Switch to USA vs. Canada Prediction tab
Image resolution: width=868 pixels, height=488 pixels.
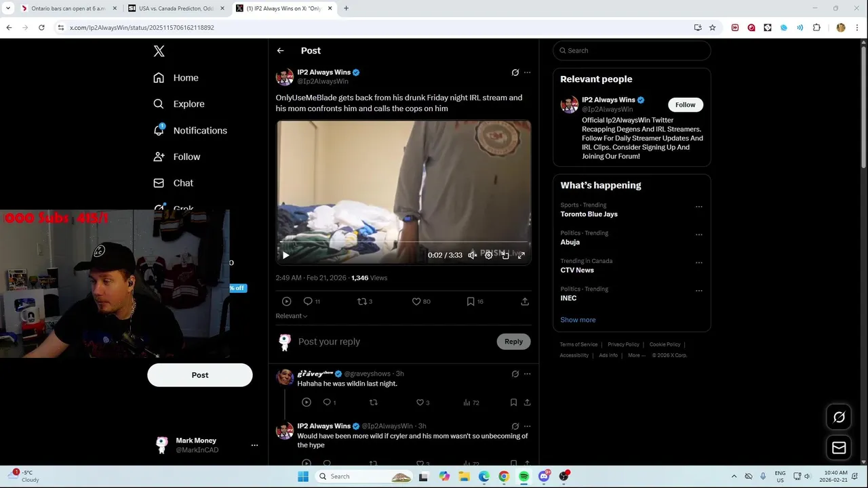coord(176,8)
